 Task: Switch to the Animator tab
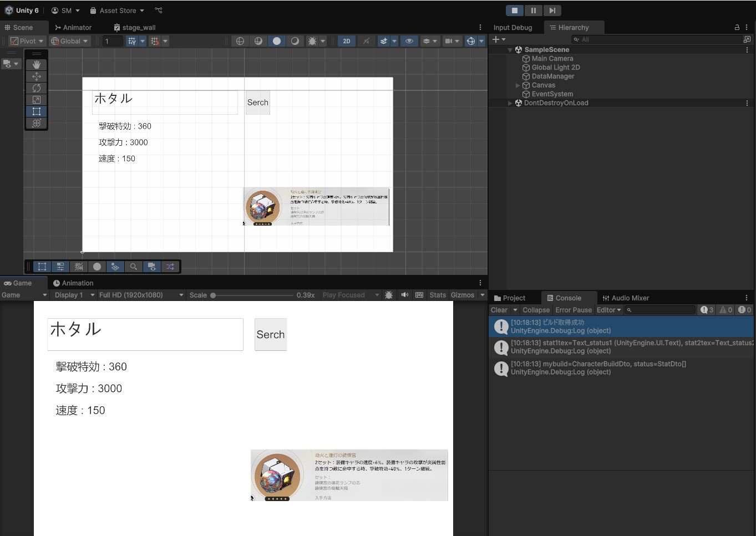(x=73, y=27)
